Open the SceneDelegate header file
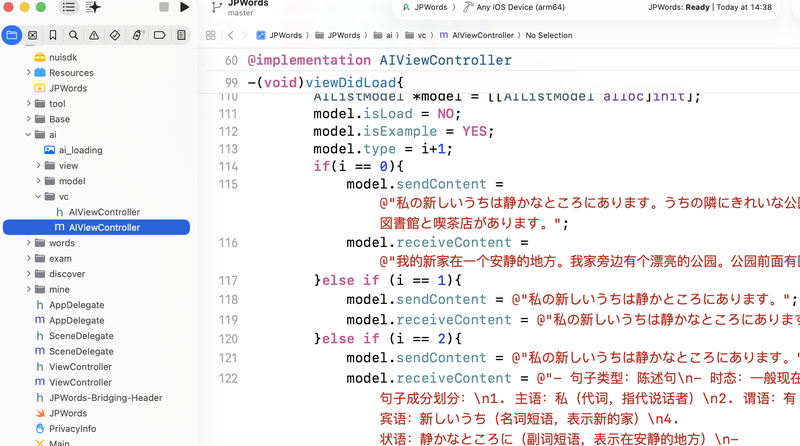Viewport: 800px width, 446px height. pyautogui.click(x=74, y=336)
